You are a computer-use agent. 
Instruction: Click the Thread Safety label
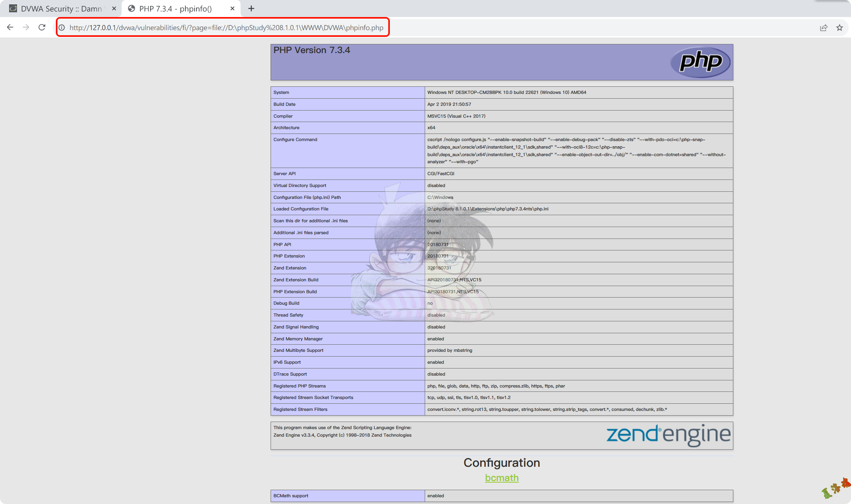[x=288, y=315]
